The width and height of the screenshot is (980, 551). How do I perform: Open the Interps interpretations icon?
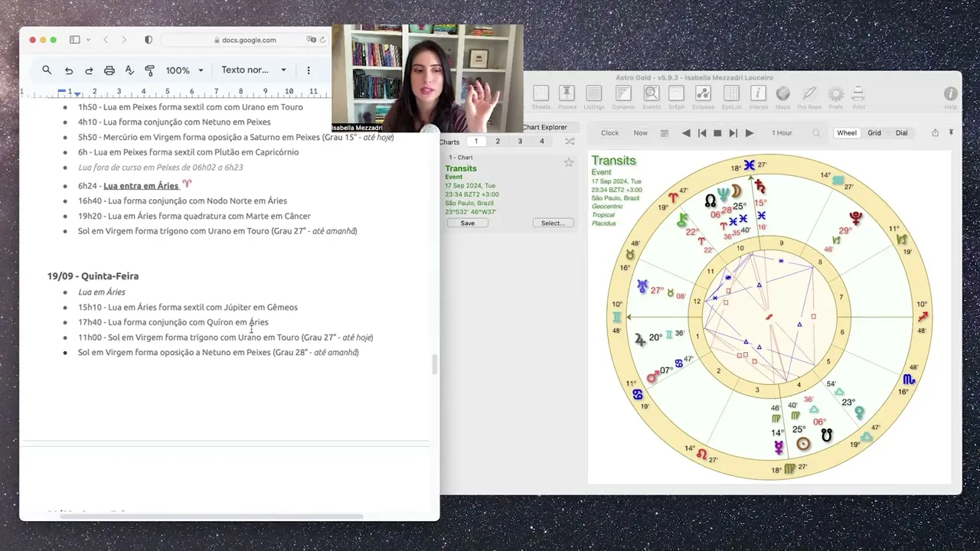tap(758, 93)
